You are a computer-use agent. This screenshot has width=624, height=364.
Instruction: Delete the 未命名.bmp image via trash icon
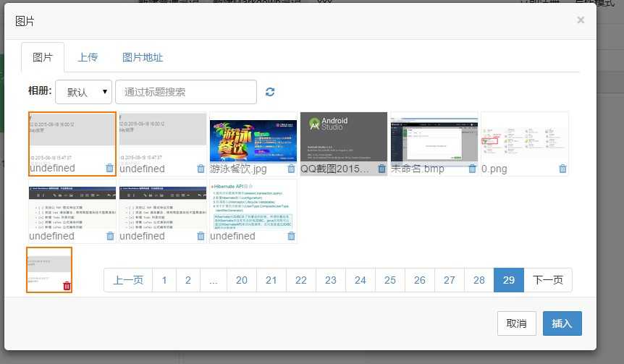pos(473,169)
